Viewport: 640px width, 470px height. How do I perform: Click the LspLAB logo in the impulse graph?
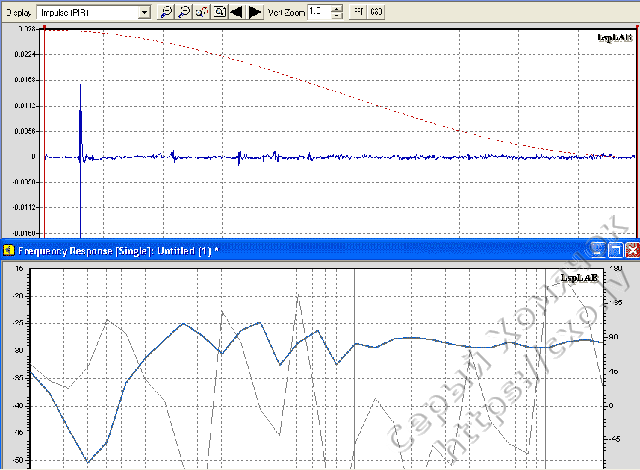pos(614,38)
